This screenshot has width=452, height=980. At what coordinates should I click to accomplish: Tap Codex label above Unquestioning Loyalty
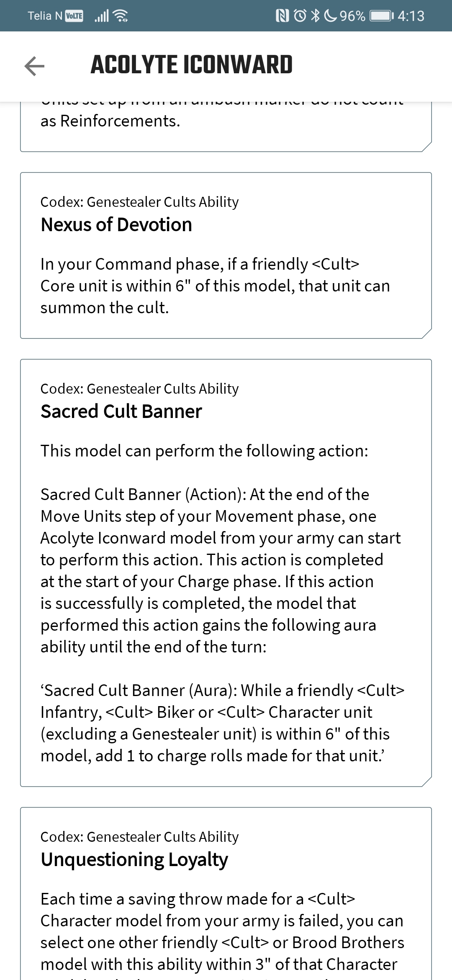pyautogui.click(x=139, y=837)
